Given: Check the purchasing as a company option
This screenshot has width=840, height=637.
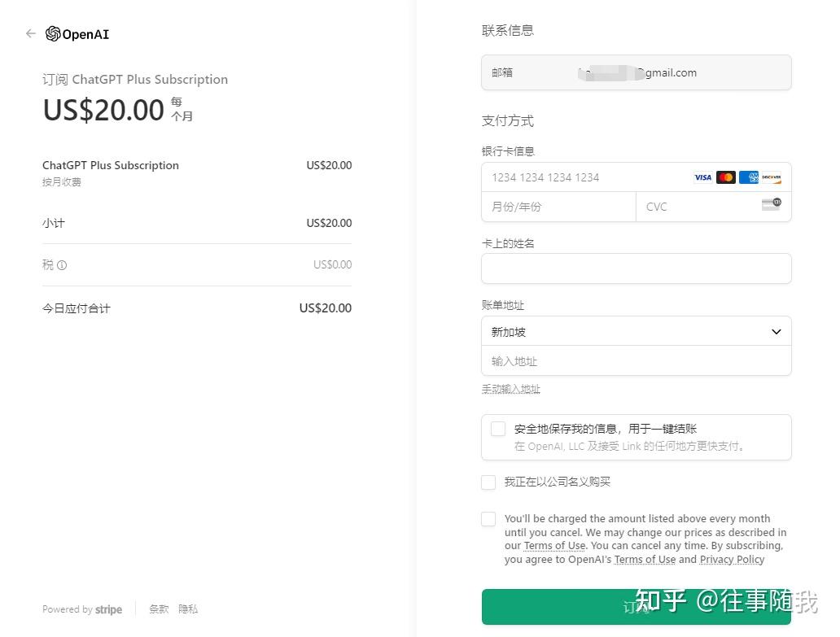Looking at the screenshot, I should tap(488, 482).
